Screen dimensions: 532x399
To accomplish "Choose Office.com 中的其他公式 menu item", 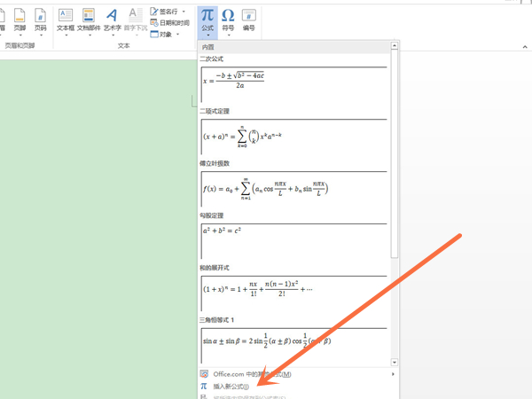I will [298, 374].
